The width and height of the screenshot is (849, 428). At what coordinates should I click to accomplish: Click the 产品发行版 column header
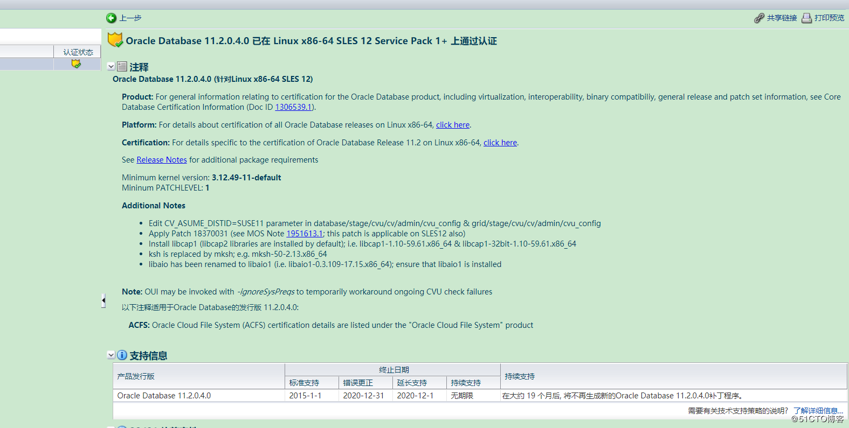(199, 376)
